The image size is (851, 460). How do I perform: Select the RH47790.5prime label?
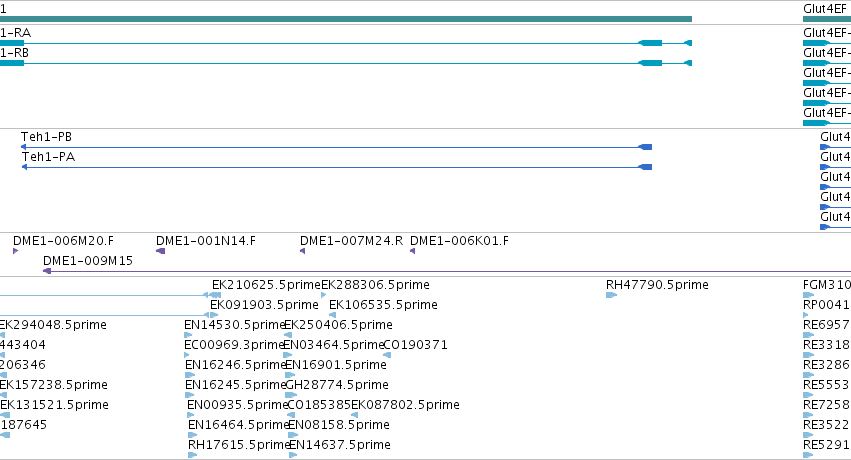(x=657, y=285)
